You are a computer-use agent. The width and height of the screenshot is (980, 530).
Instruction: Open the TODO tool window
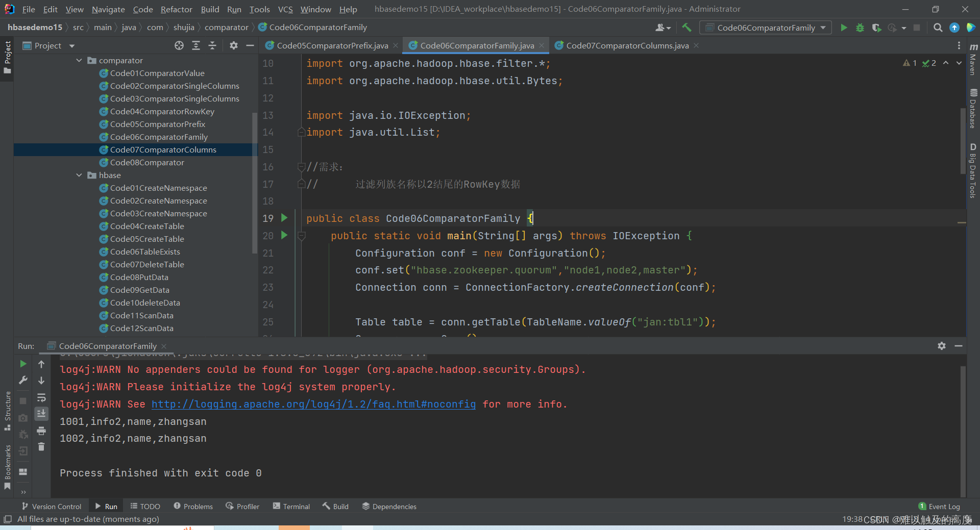(145, 506)
